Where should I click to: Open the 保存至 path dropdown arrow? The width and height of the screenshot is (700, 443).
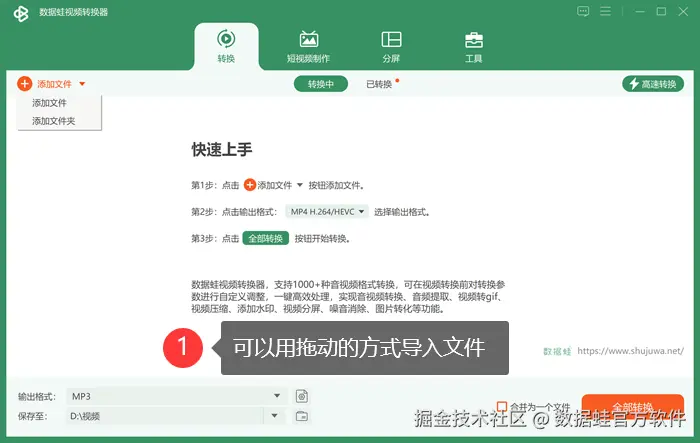pos(275,416)
